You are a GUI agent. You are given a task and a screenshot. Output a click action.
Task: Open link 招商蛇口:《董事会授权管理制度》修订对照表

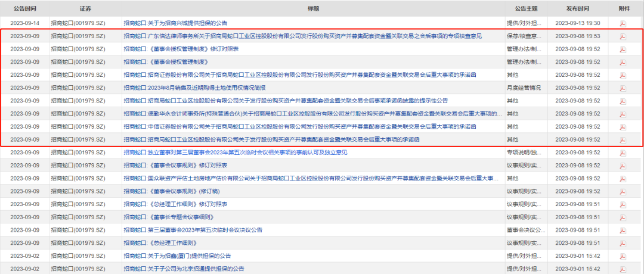[181, 49]
